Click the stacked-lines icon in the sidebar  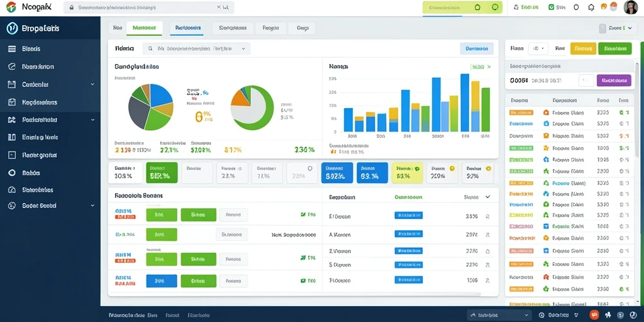(x=12, y=49)
